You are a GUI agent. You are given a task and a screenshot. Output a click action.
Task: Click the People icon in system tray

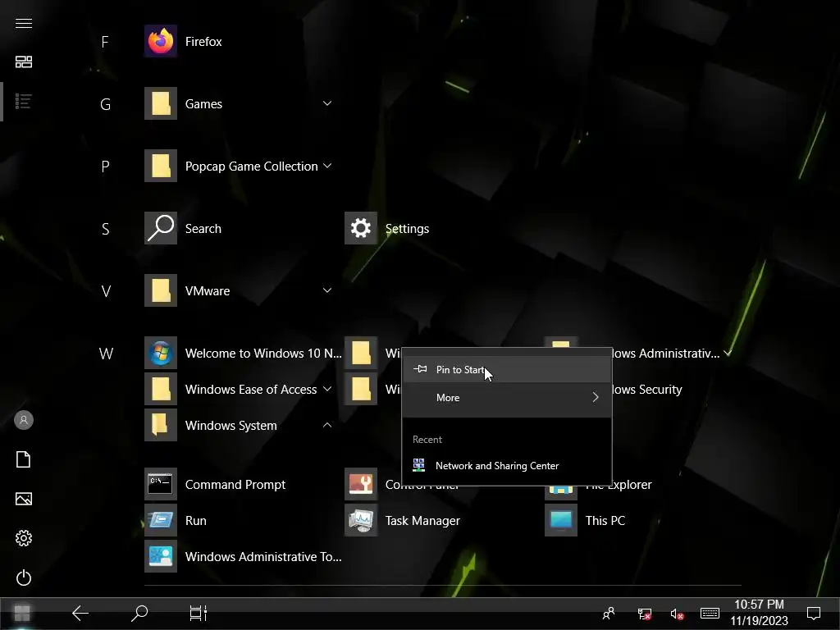click(x=609, y=614)
